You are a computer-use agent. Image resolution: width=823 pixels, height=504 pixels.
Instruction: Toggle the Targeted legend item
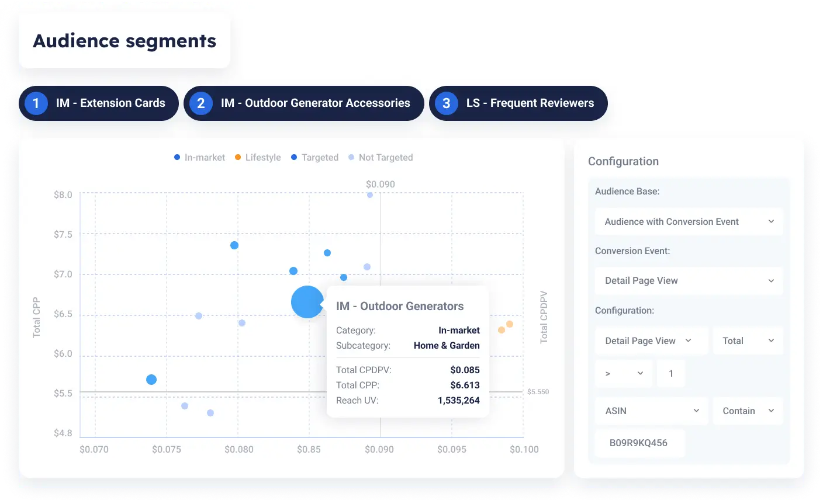point(314,158)
